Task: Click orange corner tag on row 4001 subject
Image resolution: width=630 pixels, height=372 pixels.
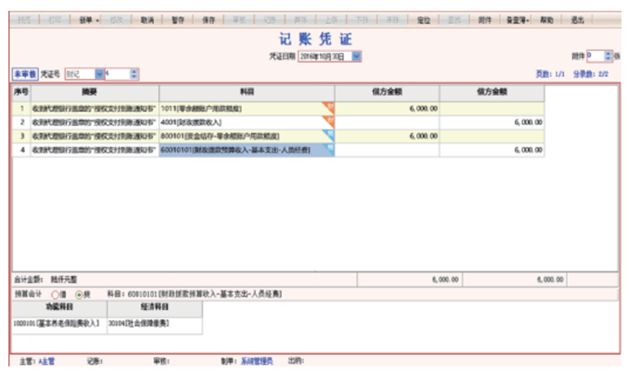Action: pos(329,121)
